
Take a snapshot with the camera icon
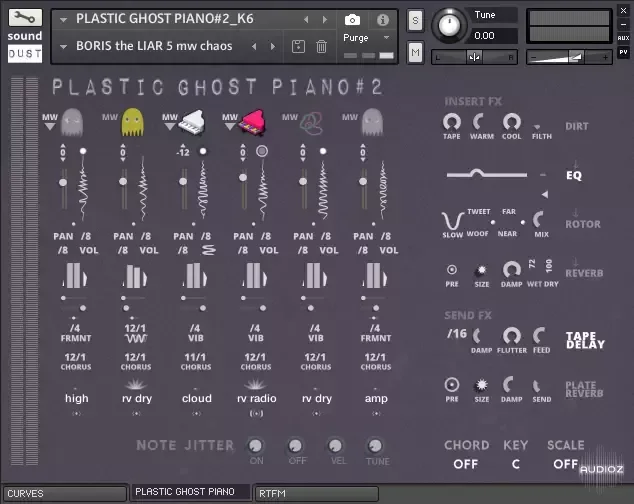(352, 19)
